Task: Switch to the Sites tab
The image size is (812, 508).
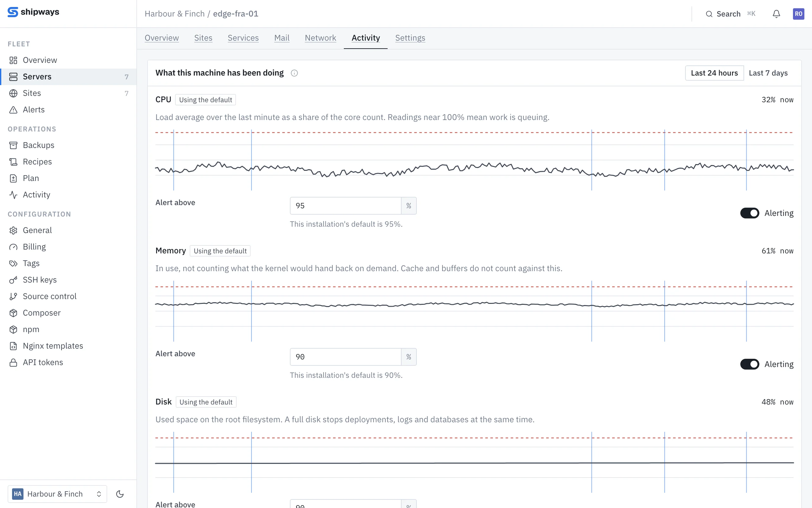Action: point(203,38)
